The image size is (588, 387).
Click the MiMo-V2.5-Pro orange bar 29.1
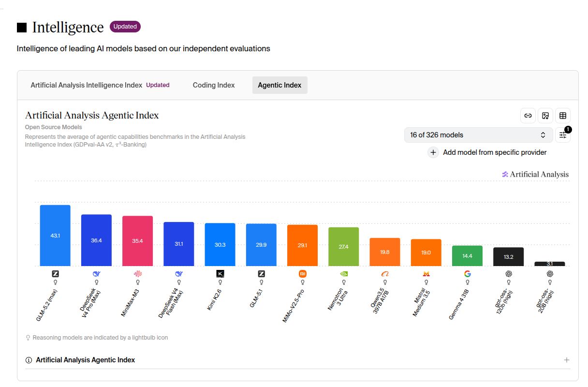pos(303,246)
